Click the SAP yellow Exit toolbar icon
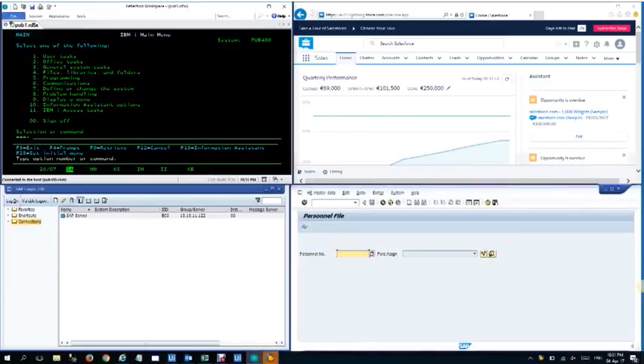The image size is (644, 364). [390, 202]
